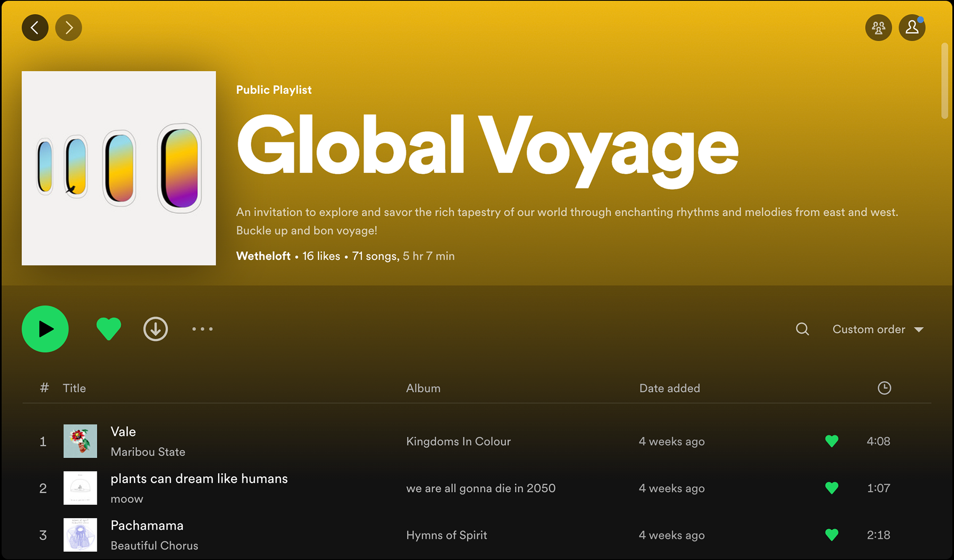Open the user profile icon
This screenshot has width=954, height=560.
(912, 28)
